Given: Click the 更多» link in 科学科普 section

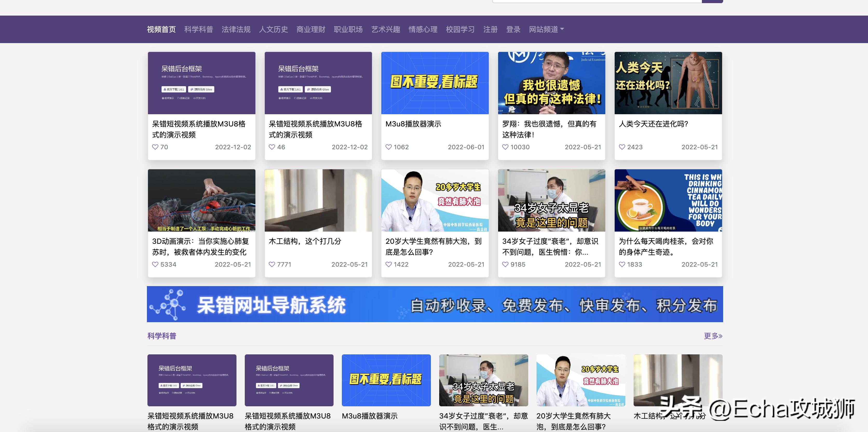Looking at the screenshot, I should 713,336.
